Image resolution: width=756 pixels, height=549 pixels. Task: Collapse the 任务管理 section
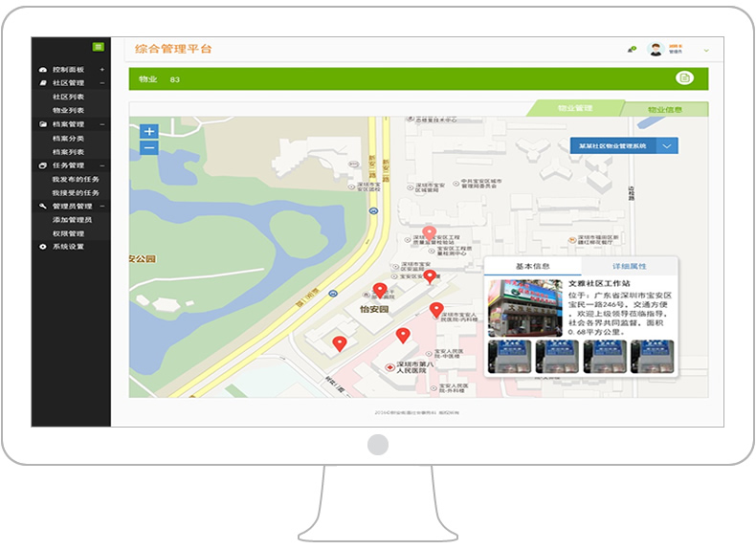[x=102, y=165]
